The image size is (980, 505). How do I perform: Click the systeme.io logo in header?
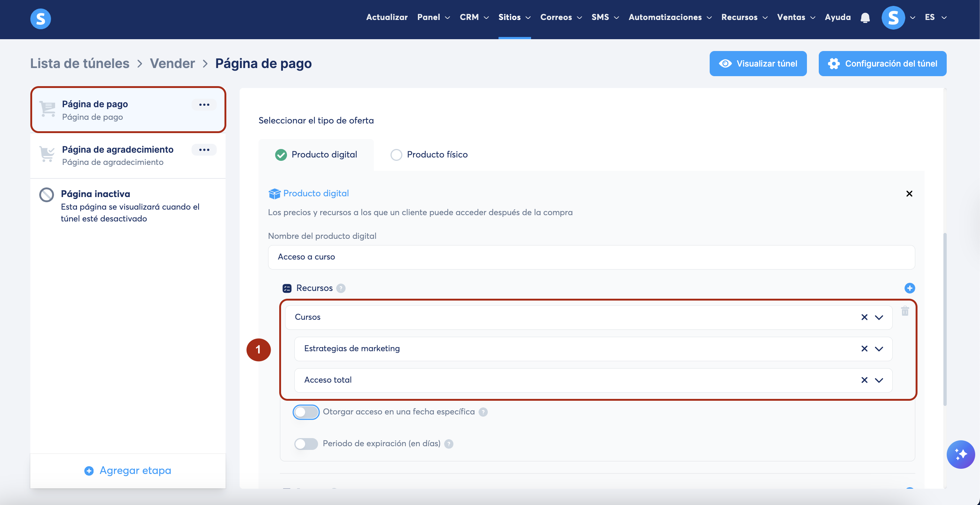point(40,18)
